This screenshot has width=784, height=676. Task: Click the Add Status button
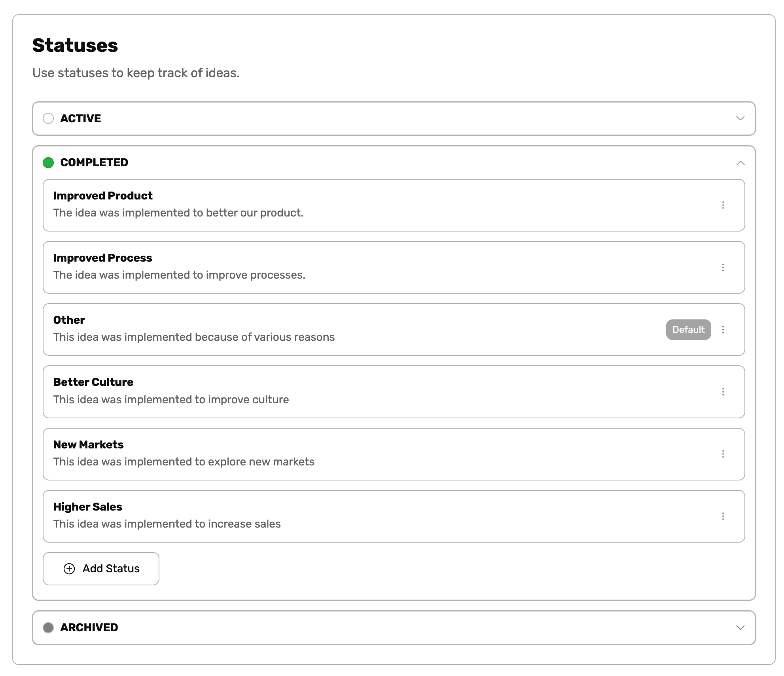[100, 569]
